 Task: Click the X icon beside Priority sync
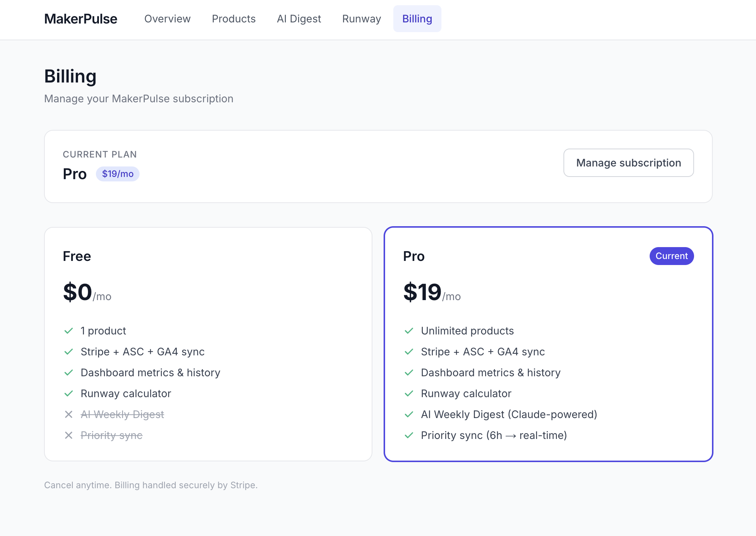69,436
